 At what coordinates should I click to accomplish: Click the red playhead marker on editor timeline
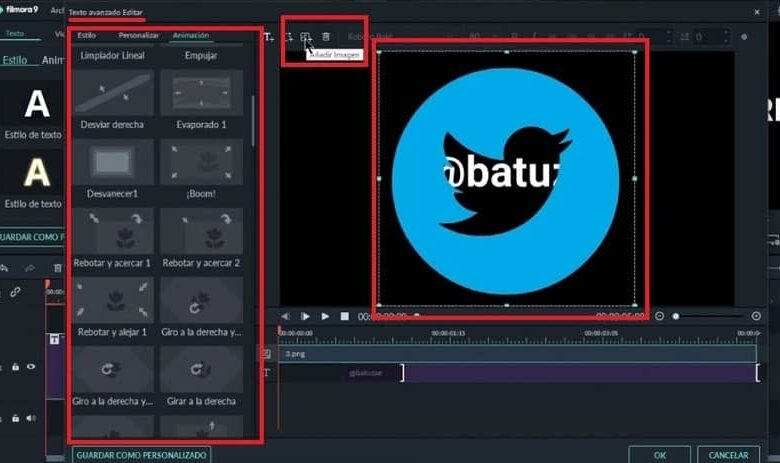pos(280,330)
